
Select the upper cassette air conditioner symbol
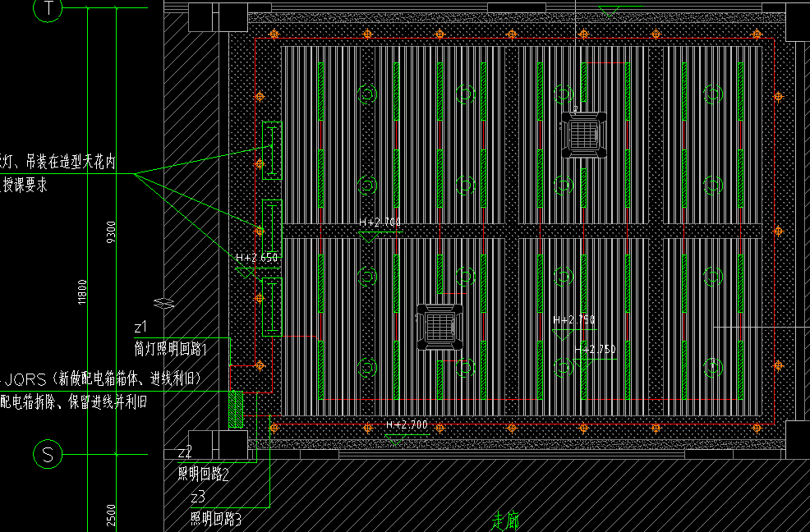point(584,135)
